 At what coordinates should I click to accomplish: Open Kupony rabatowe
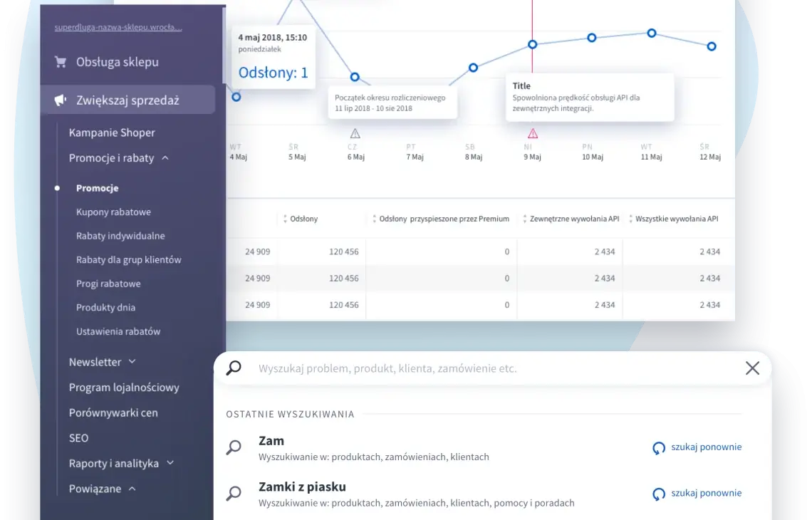[113, 212]
